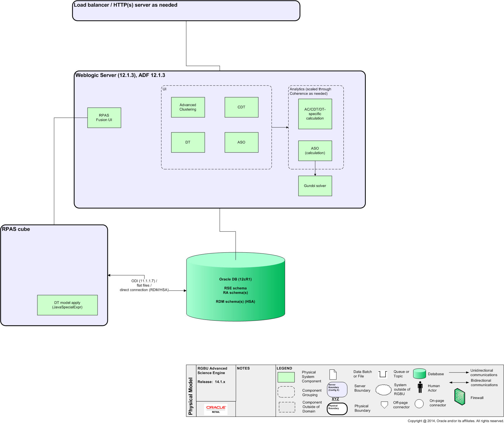This screenshot has width=504, height=423.
Task: Select the ASO (calculation) box
Action: (315, 151)
